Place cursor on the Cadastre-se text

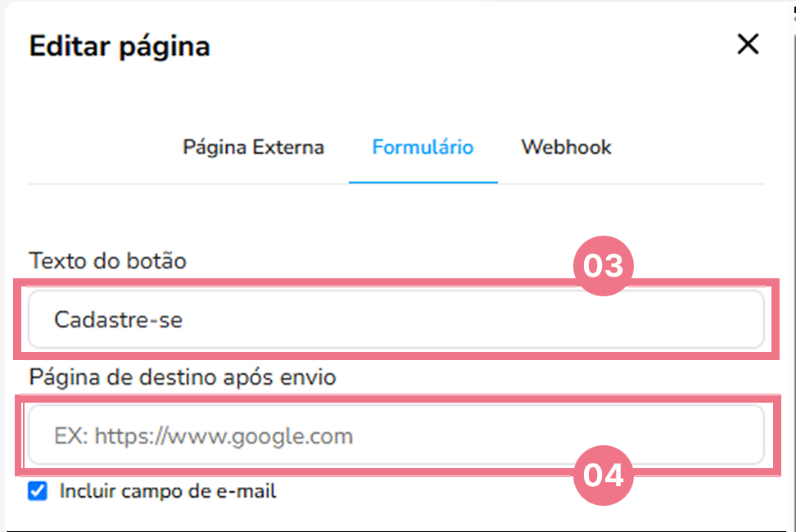[x=118, y=319]
